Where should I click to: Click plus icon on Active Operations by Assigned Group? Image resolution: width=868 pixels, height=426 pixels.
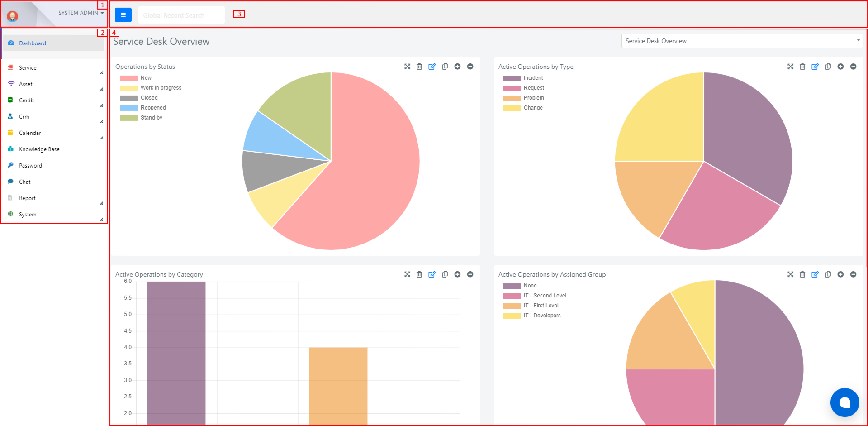[x=840, y=274]
